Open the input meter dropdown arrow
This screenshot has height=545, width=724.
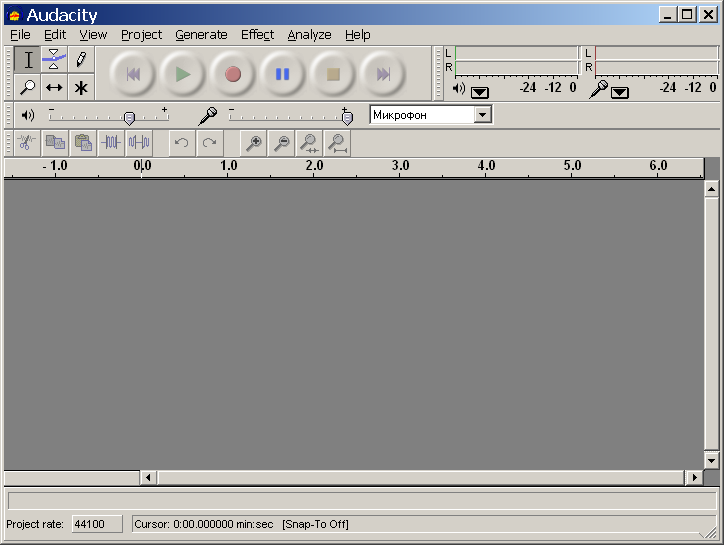pyautogui.click(x=620, y=93)
